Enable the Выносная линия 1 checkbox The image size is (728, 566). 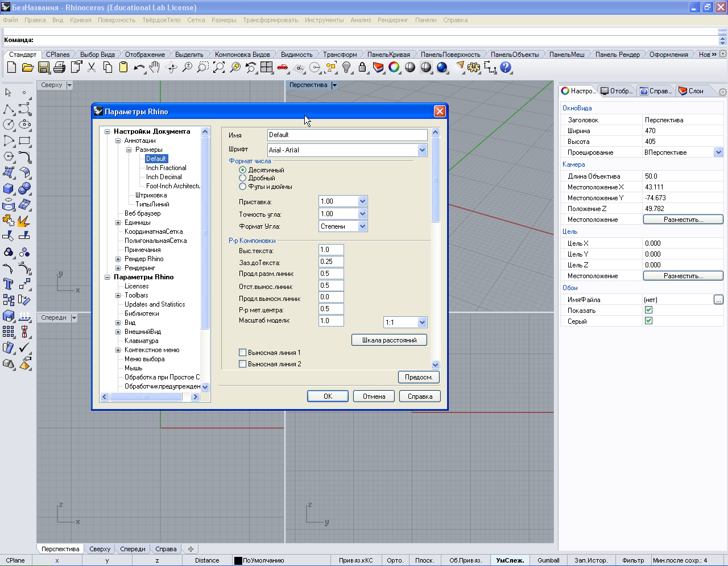[243, 353]
